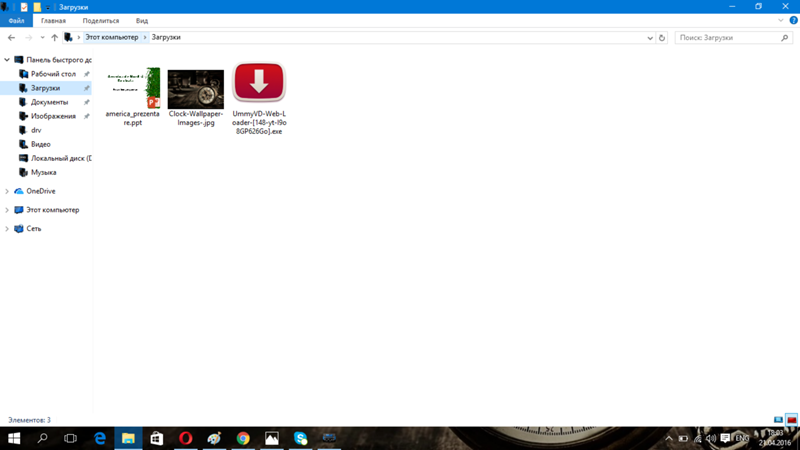Screen dimensions: 800x450
Task: Select the Clock-Wallpaper-Images jpg thumbnail
Action: 195,89
